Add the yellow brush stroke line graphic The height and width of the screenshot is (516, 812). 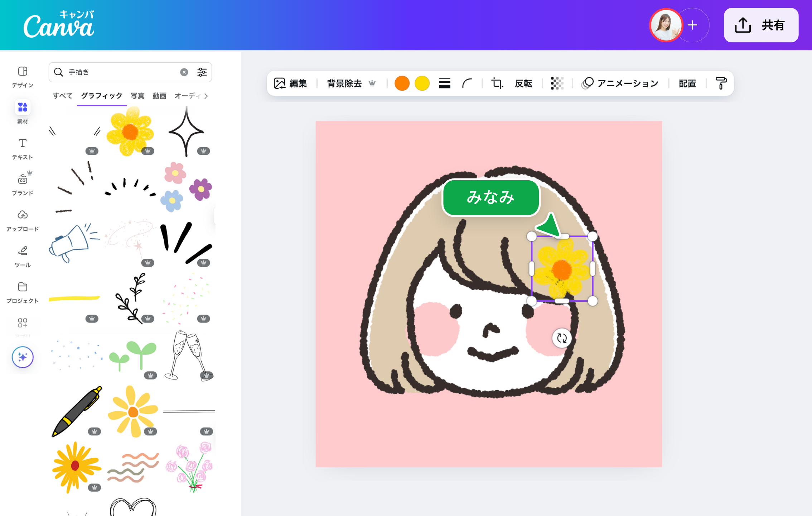coord(74,298)
